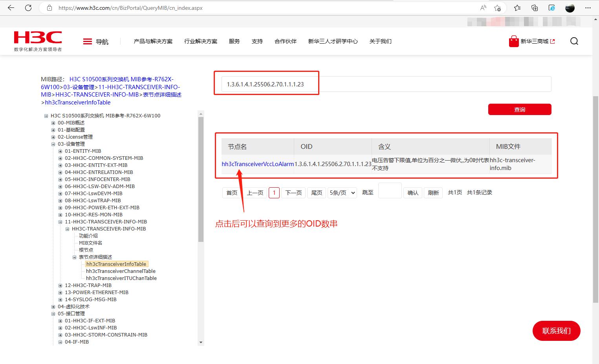Expand the 04-虚拟化技术 tree node
Screen dimensions: 599x364
pyautogui.click(x=53, y=307)
